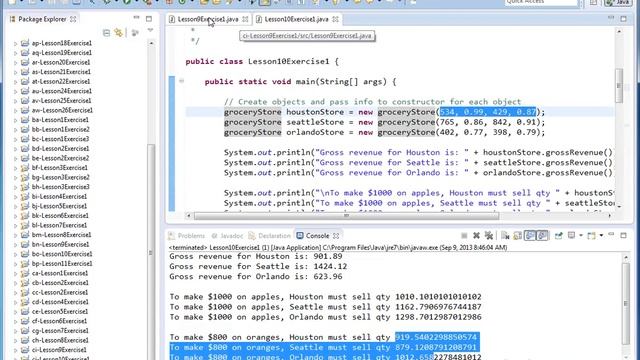
Task: Open the Problems tab
Action: point(187,236)
